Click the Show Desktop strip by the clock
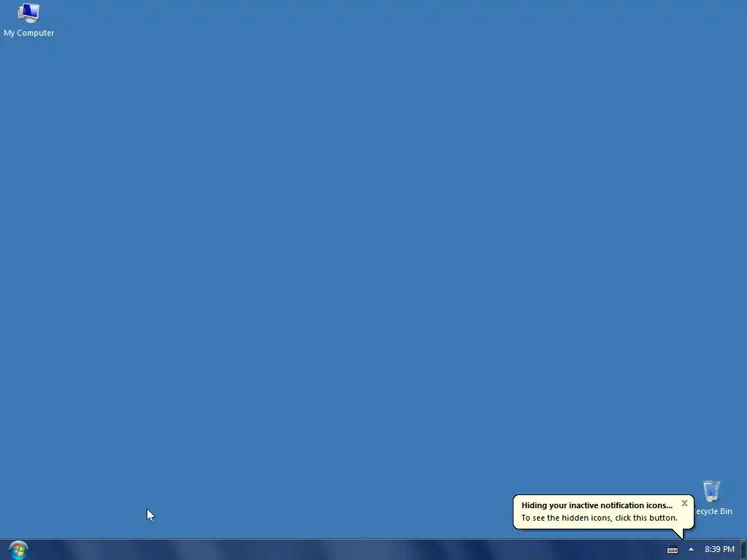The width and height of the screenshot is (747, 560). [743, 550]
